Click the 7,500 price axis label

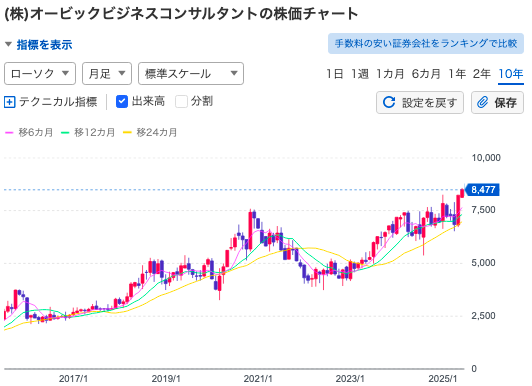click(483, 210)
